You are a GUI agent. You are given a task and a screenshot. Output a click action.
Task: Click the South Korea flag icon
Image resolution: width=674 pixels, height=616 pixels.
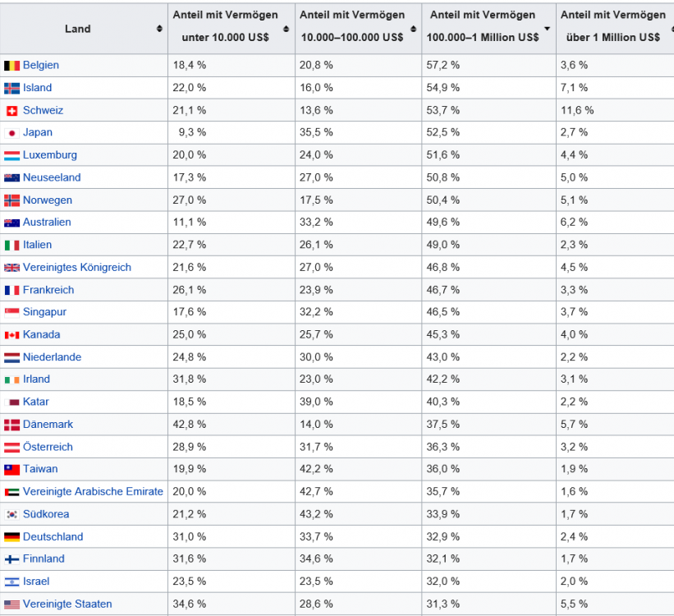[11, 515]
